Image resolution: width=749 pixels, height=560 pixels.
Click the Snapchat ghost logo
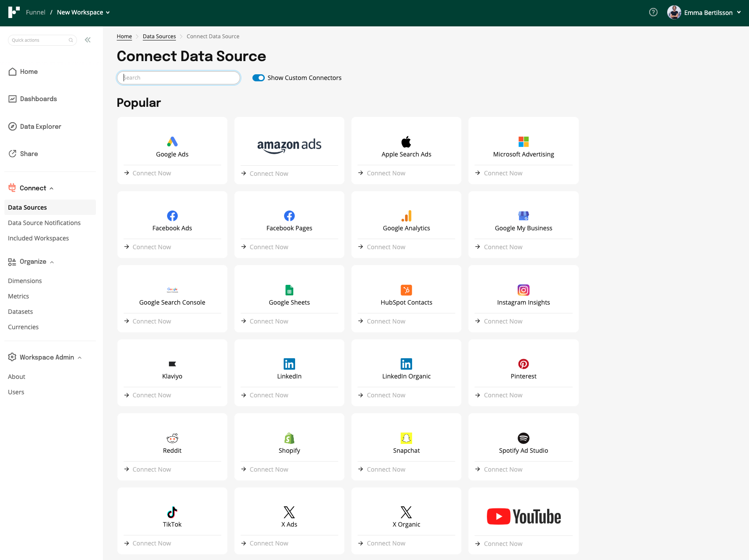(406, 438)
